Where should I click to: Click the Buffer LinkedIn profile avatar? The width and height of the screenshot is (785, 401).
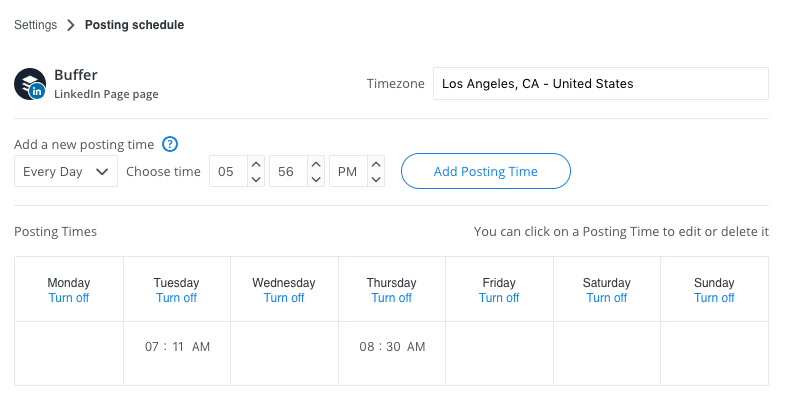(30, 84)
